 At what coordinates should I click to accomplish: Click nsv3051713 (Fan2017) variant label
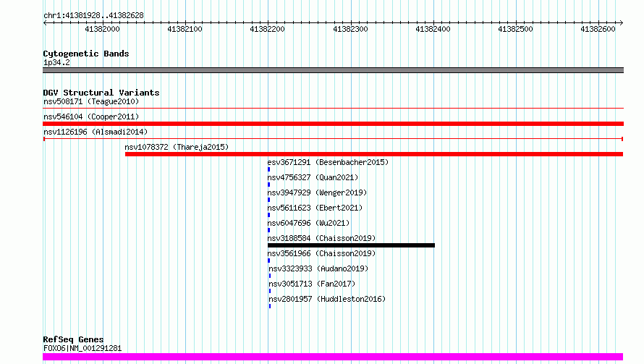[x=312, y=284]
